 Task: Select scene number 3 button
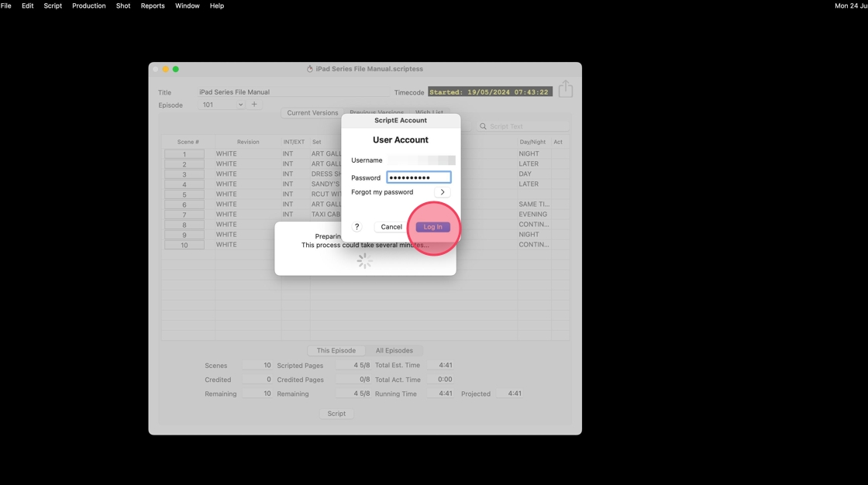pyautogui.click(x=184, y=174)
